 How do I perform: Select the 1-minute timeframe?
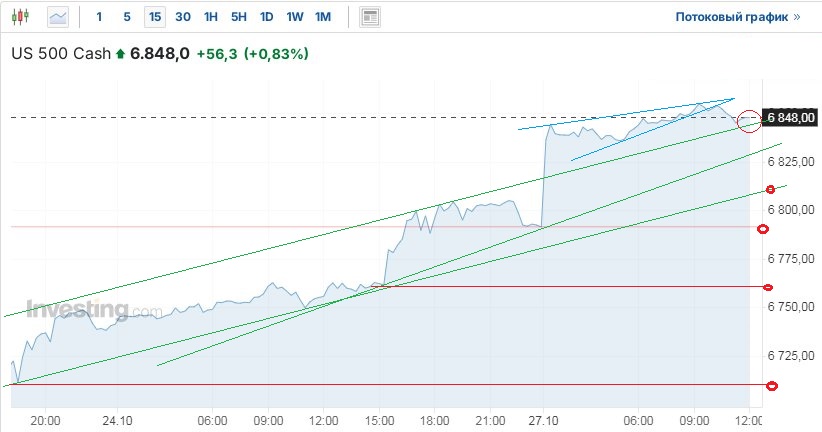click(x=99, y=17)
